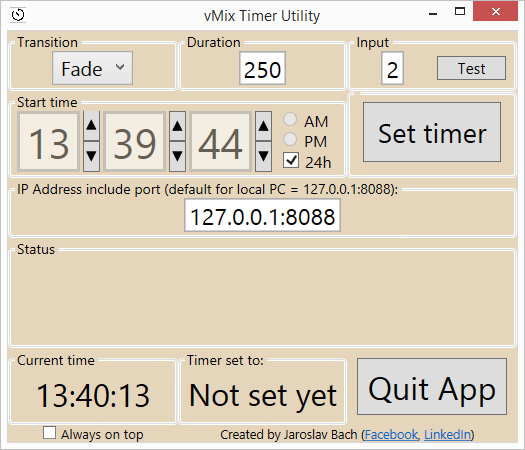Decrease the start time hours with down arrow
Viewport: 525px width, 450px height.
pos(91,156)
